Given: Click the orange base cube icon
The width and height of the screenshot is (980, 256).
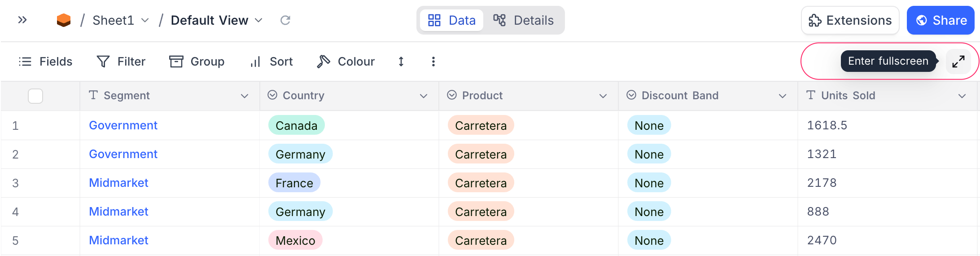Looking at the screenshot, I should (64, 20).
